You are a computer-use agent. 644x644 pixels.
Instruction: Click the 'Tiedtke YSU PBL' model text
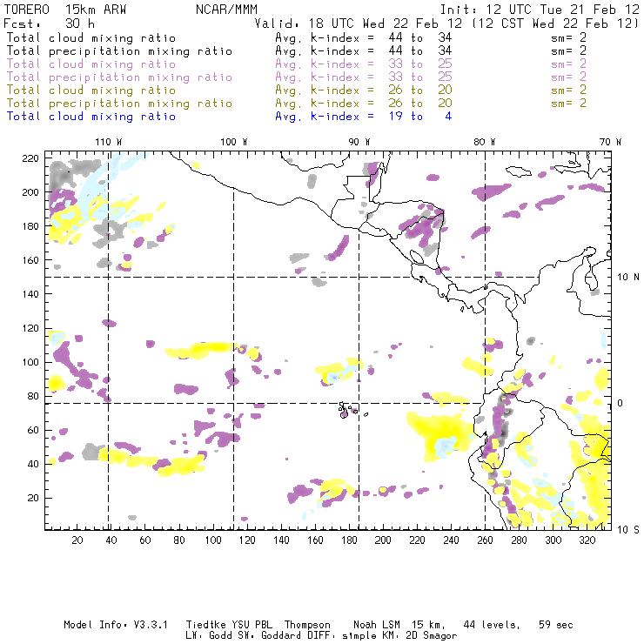coord(229,625)
